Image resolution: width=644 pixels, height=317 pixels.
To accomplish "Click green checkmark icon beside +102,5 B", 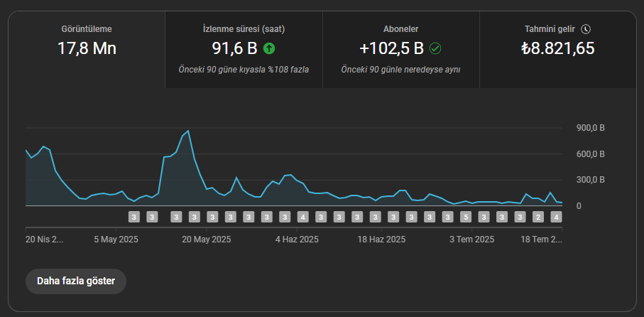I will (435, 48).
